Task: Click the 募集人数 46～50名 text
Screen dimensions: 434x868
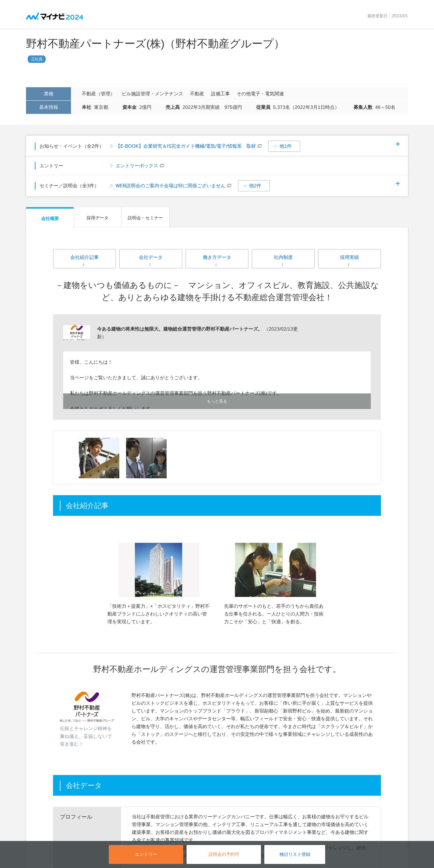Action: click(x=374, y=107)
